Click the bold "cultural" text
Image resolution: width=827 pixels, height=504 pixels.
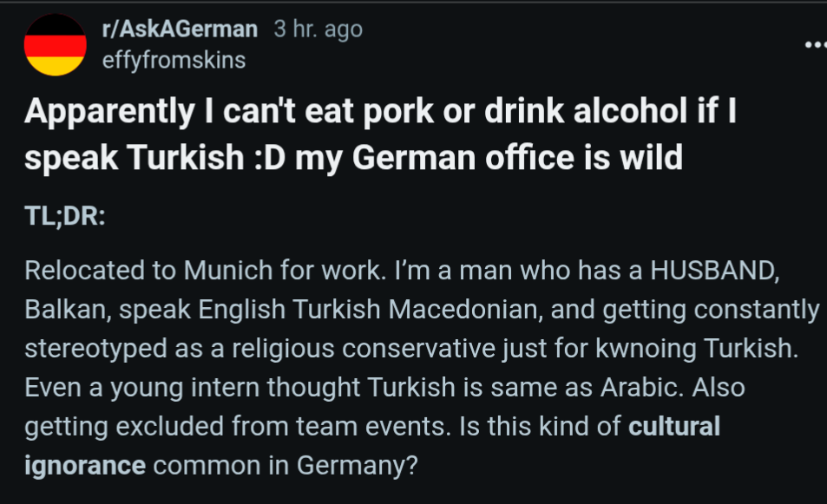coord(674,426)
